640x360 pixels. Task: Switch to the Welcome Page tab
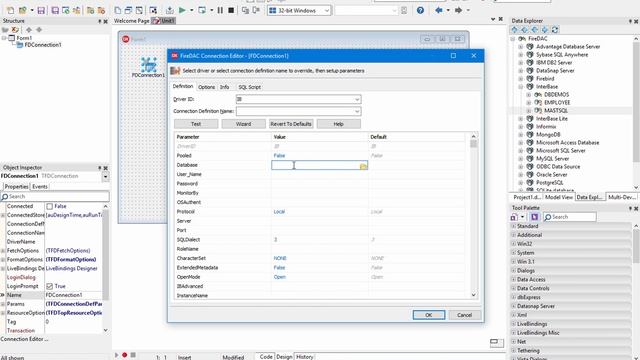pos(131,21)
